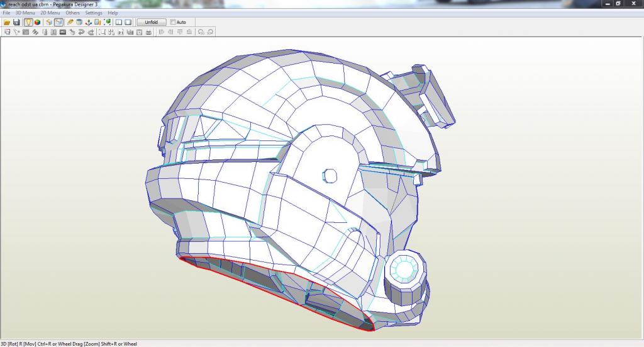The image size is (644, 347).
Task: Toggle the highlighted unfolded paper icon
Action: point(58,22)
